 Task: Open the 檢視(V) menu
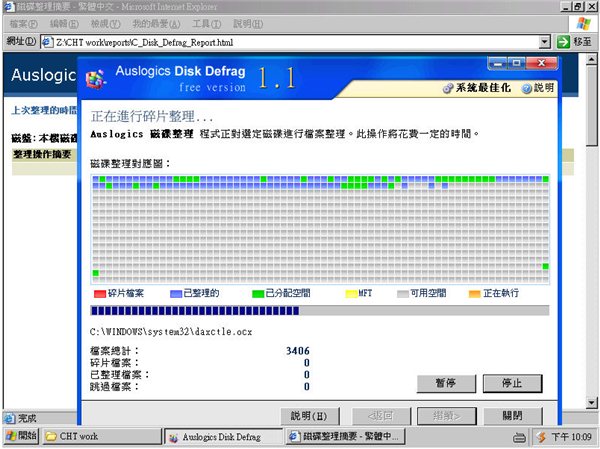tap(105, 24)
